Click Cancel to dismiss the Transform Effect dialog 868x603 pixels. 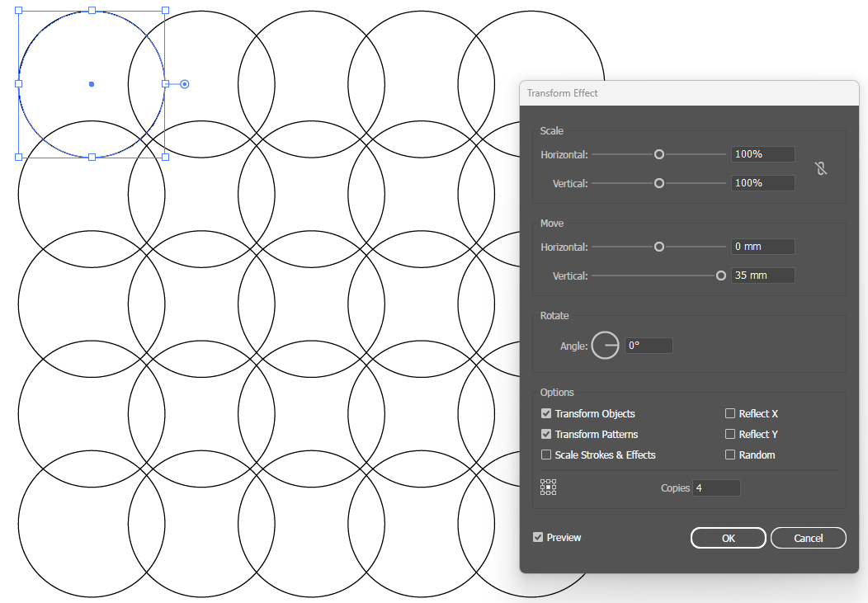click(x=808, y=537)
